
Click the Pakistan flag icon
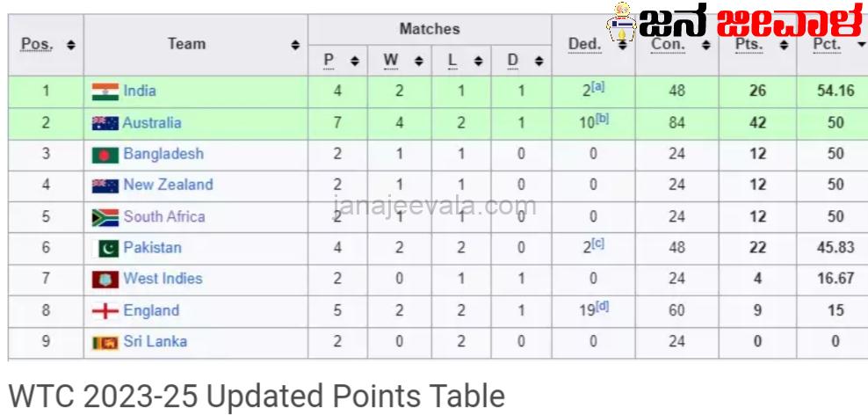click(x=105, y=248)
